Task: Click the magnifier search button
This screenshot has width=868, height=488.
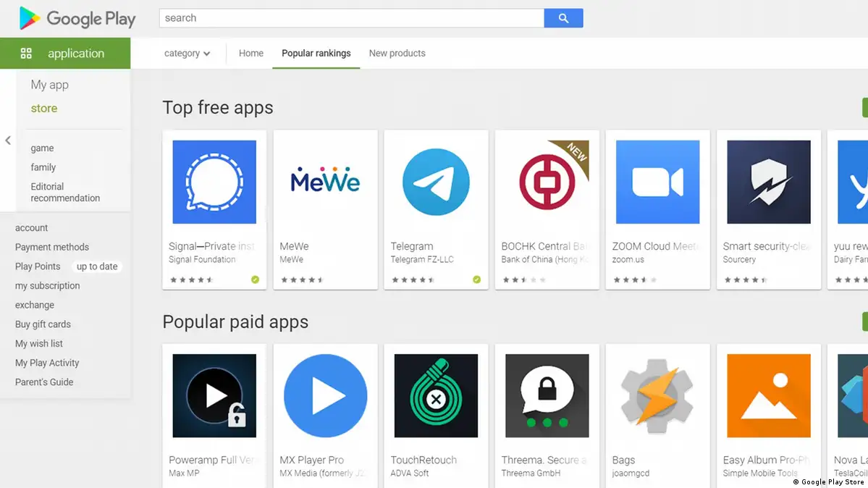Action: 563,17
